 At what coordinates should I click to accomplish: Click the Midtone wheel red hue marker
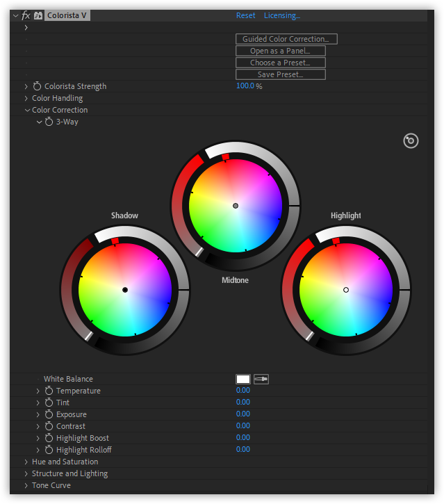coord(226,156)
